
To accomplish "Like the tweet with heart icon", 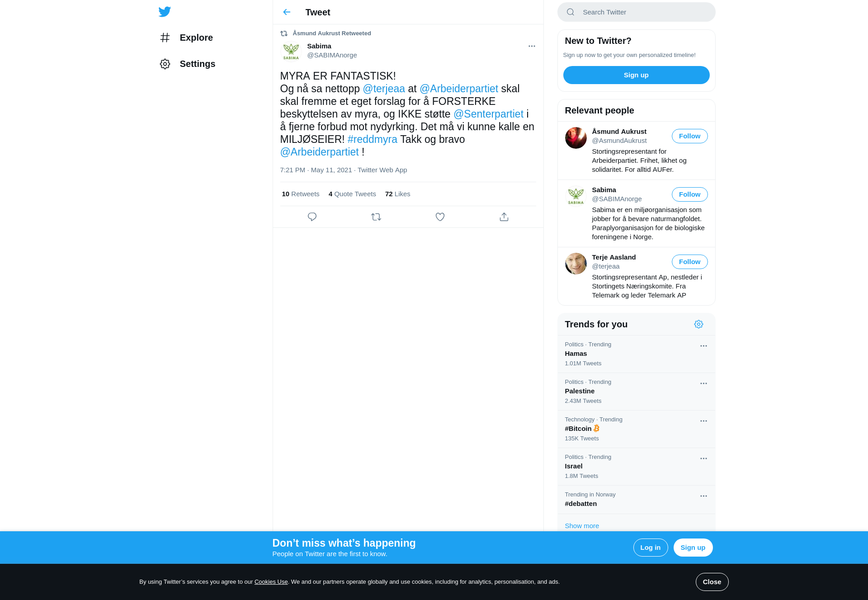I will (x=440, y=217).
